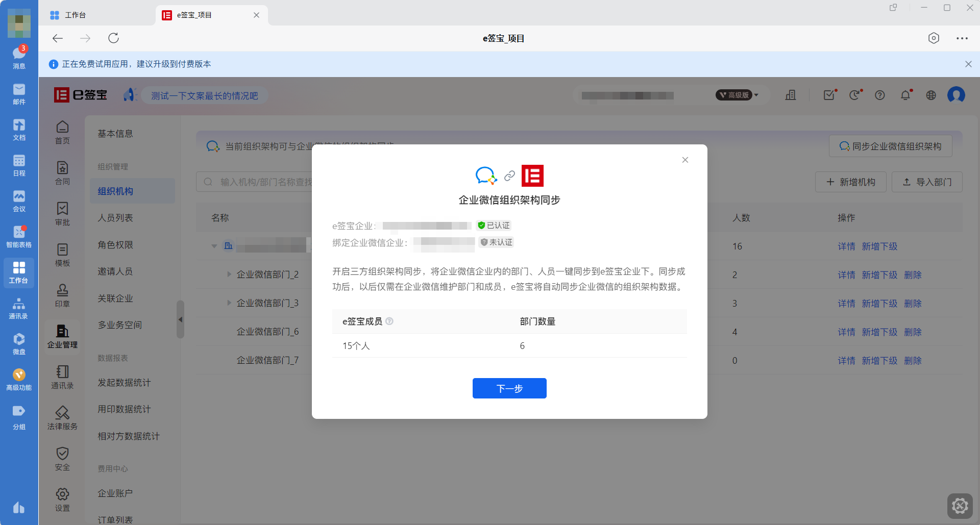Expand 企业微信部门_3 row
The image size is (980, 525).
coord(229,303)
